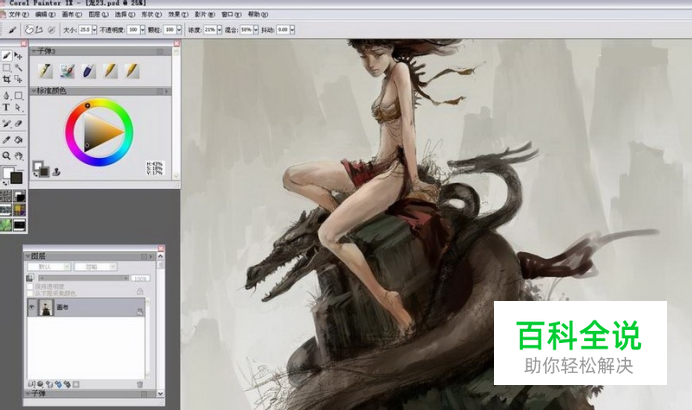Select the Rectangle Shape tool
692x410 pixels.
tap(18, 95)
